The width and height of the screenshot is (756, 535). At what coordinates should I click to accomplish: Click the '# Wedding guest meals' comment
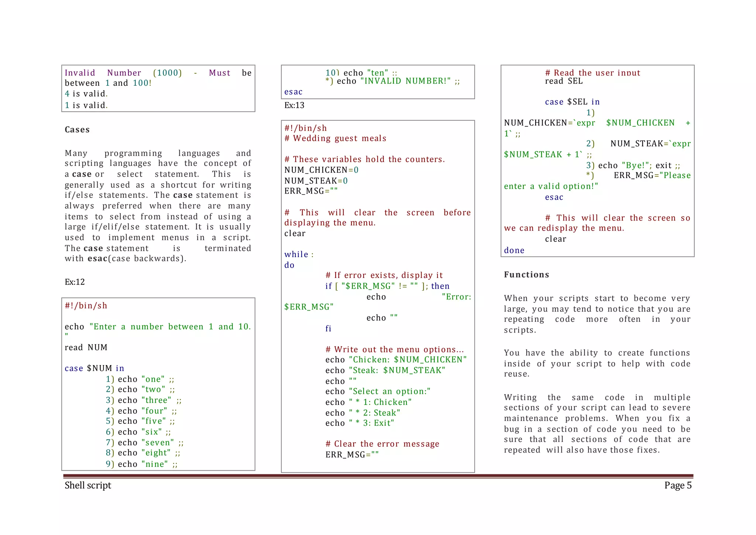click(335, 138)
